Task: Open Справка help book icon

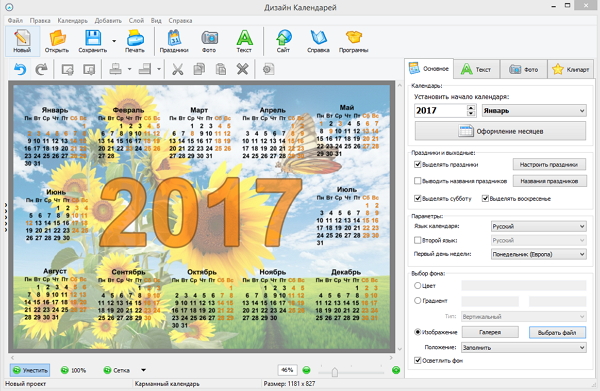Action: click(318, 41)
